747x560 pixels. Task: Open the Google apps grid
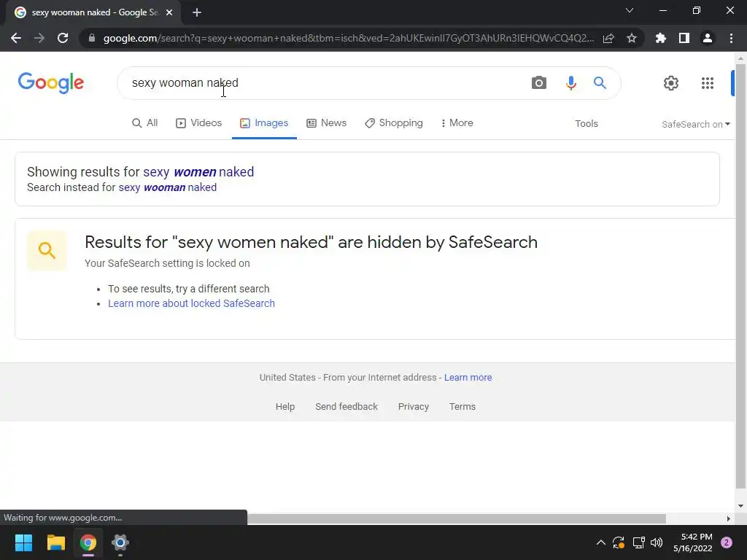click(708, 83)
